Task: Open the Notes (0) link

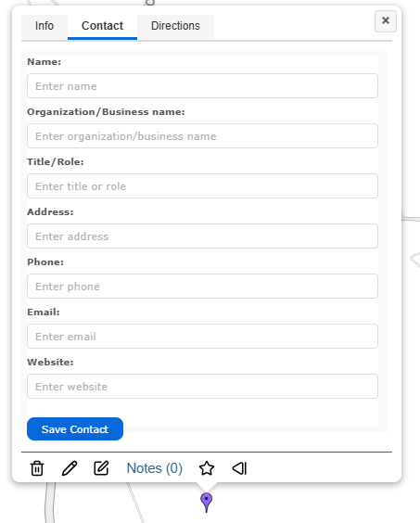Action: (x=155, y=468)
